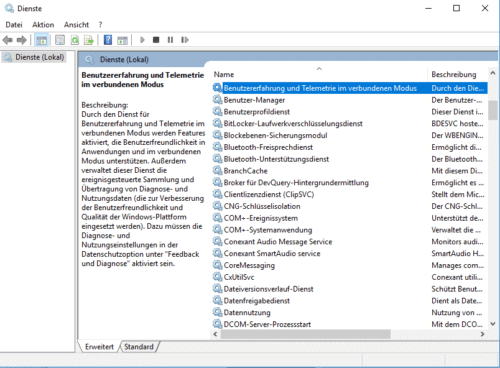This screenshot has height=368, width=500.
Task: Toggle the action pane toolbar icon
Action: [122, 40]
